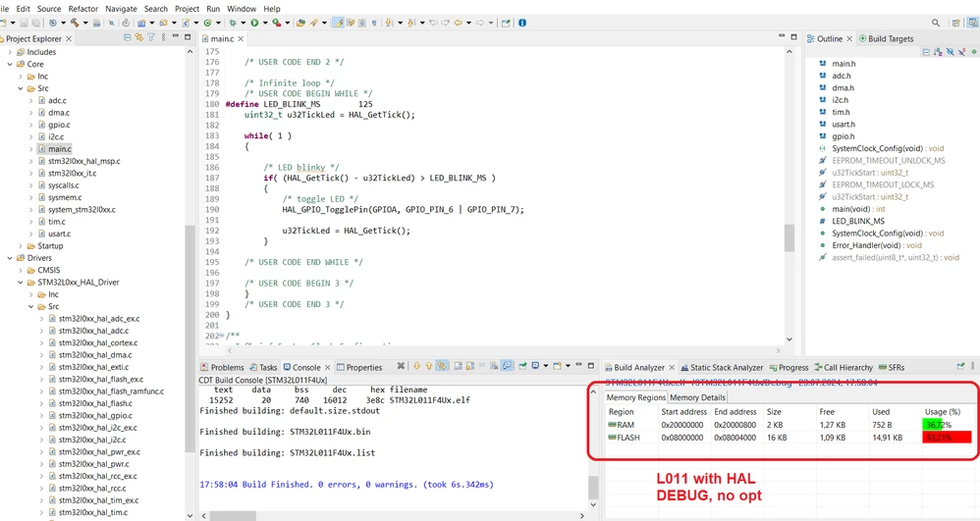Minimize the editor area with its minimize icon
This screenshot has height=521, width=980.
pyautogui.click(x=782, y=37)
